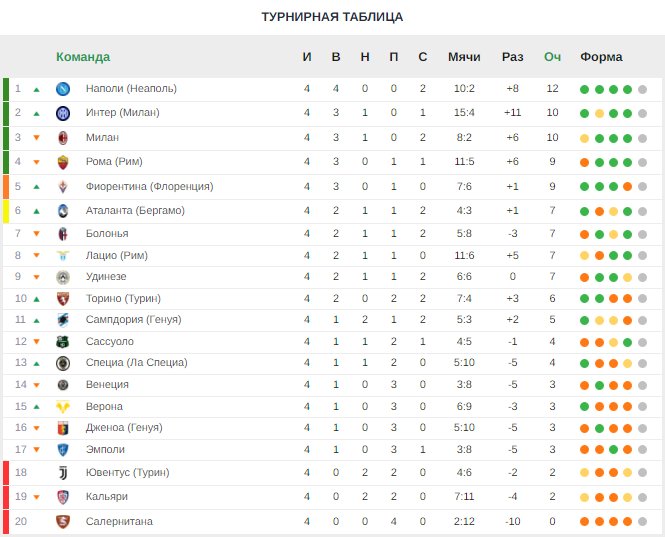Image resolution: width=665 pixels, height=537 pixels.
Task: Click Napoli's first green form dot
Action: point(584,90)
